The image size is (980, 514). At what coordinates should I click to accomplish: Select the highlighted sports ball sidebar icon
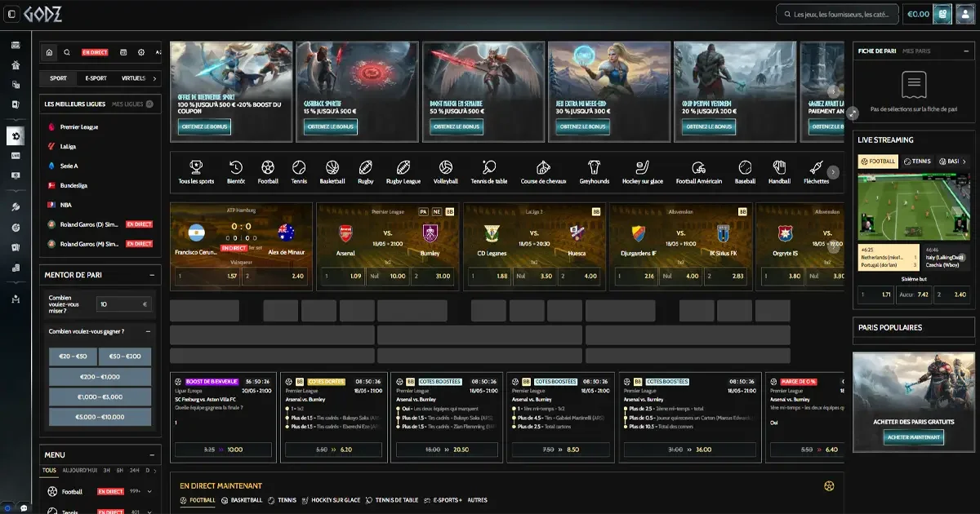point(15,135)
